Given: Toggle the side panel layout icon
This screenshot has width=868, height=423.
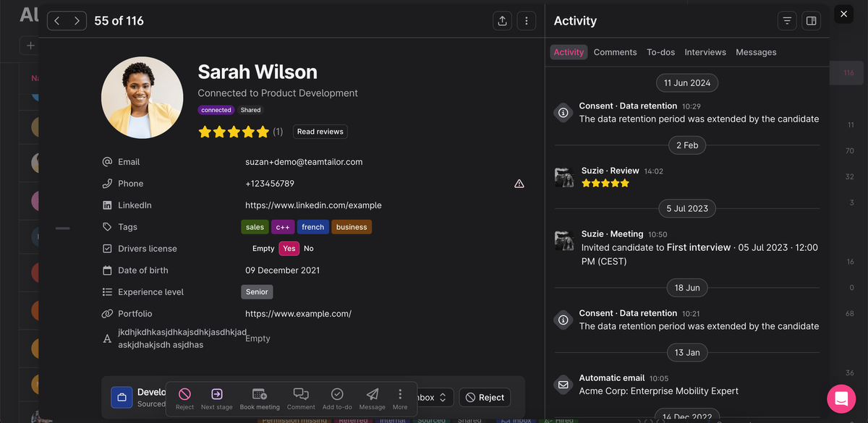Looking at the screenshot, I should click(x=811, y=21).
